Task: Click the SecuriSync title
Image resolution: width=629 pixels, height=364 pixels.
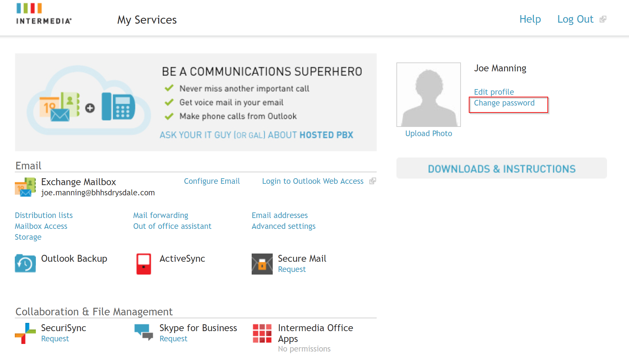Action: [x=63, y=328]
